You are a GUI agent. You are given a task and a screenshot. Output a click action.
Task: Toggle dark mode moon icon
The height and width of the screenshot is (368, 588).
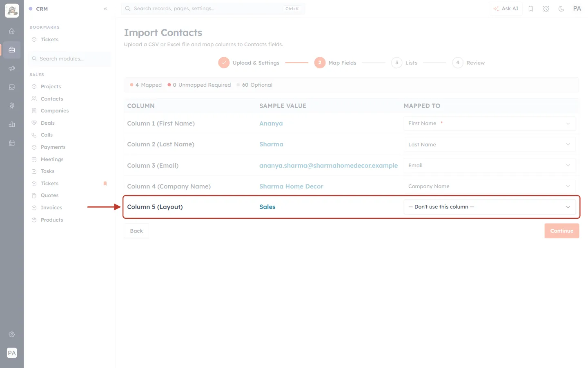[561, 9]
